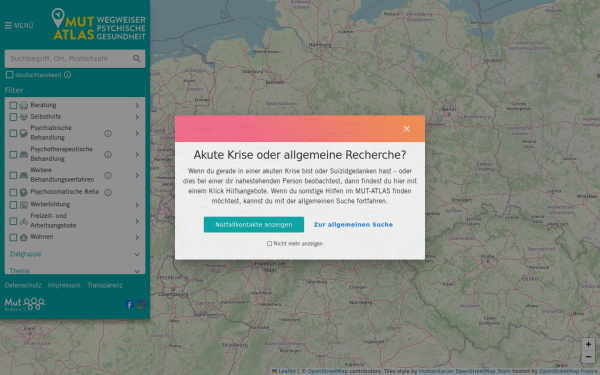Viewport: 600px width, 375px height.
Task: Click the Selbsthilfe group icon
Action: [x=24, y=117]
